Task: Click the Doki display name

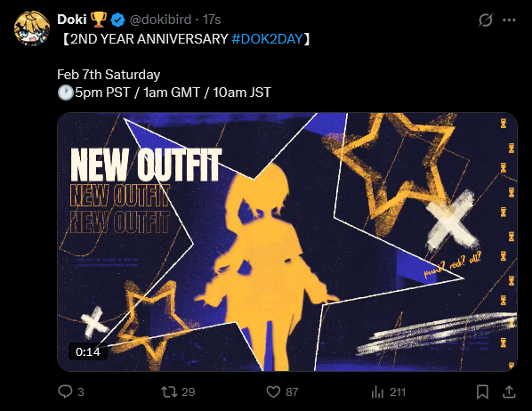Action: [72, 20]
